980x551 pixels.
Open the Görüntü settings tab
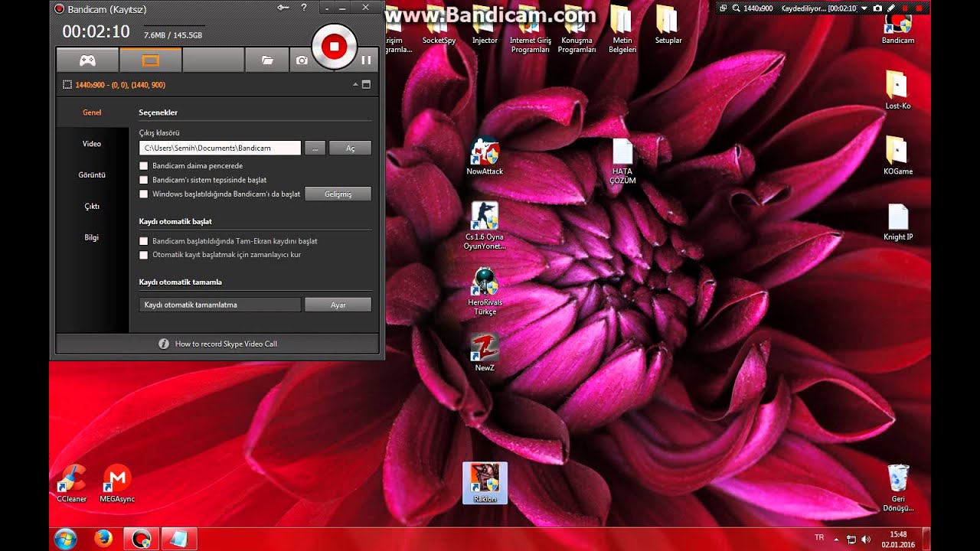92,175
